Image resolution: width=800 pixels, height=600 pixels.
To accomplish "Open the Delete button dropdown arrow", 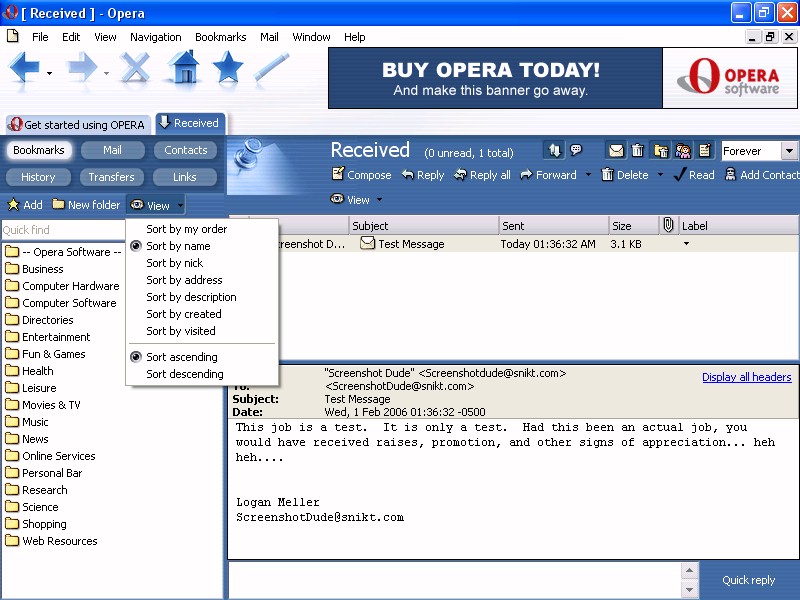I will (660, 175).
